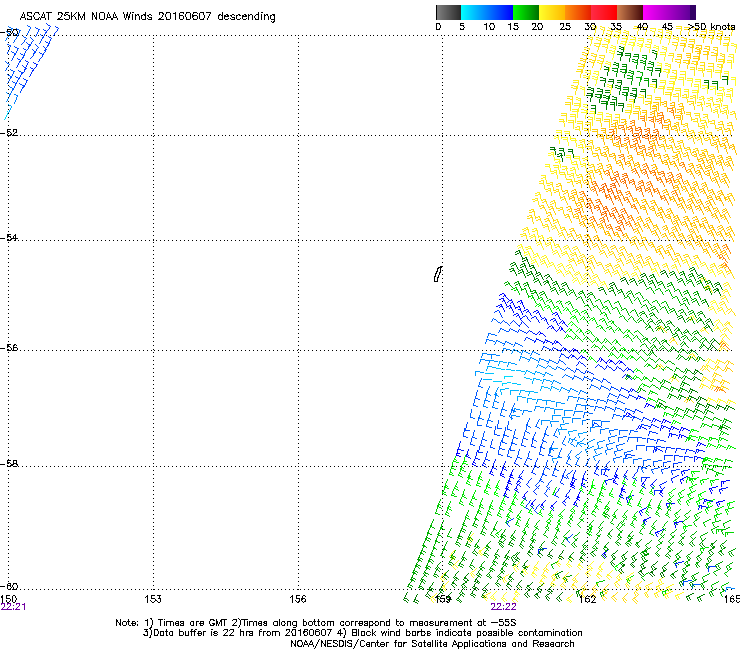Click the red 30–35 knots legend segment

click(x=604, y=12)
